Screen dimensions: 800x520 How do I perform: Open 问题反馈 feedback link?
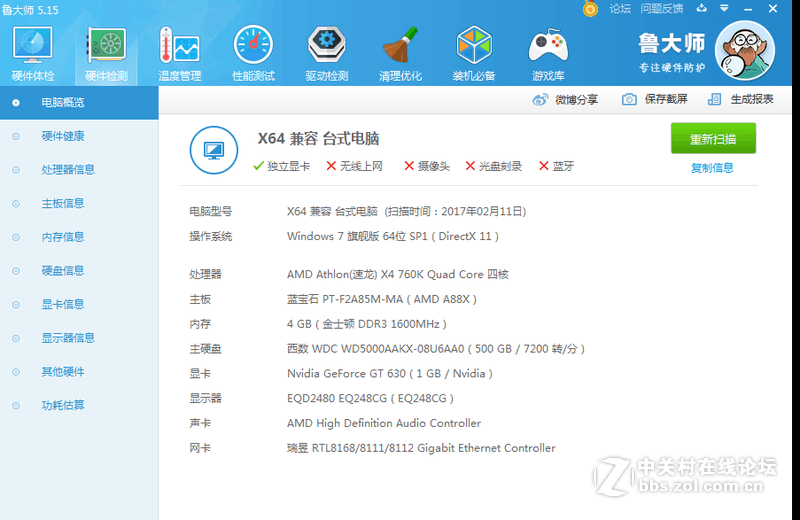click(x=662, y=9)
